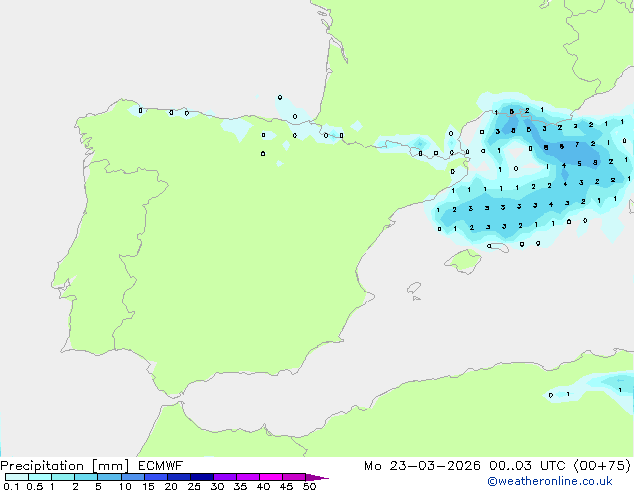Click the 0.5–1 mm legend color swatch
This screenshot has height=490, width=634.
[x=40, y=477]
